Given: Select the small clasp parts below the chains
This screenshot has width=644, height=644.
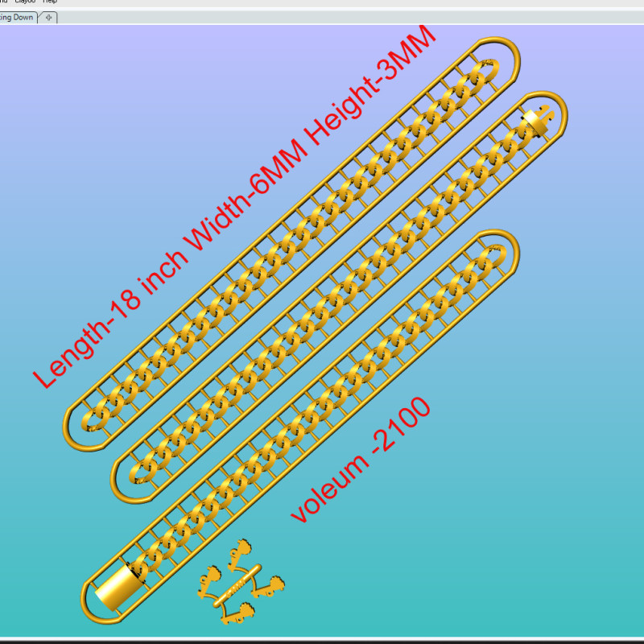Looking at the screenshot, I should pos(239,583).
